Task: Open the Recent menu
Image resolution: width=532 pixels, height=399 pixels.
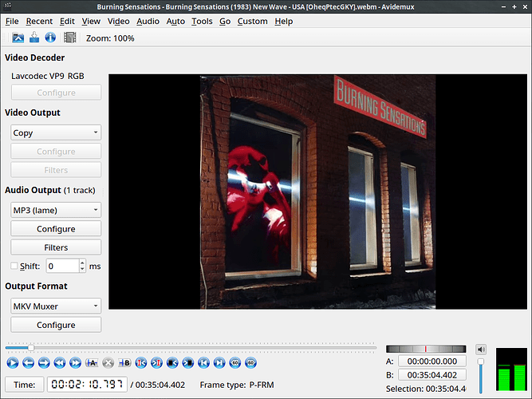Action: 39,21
